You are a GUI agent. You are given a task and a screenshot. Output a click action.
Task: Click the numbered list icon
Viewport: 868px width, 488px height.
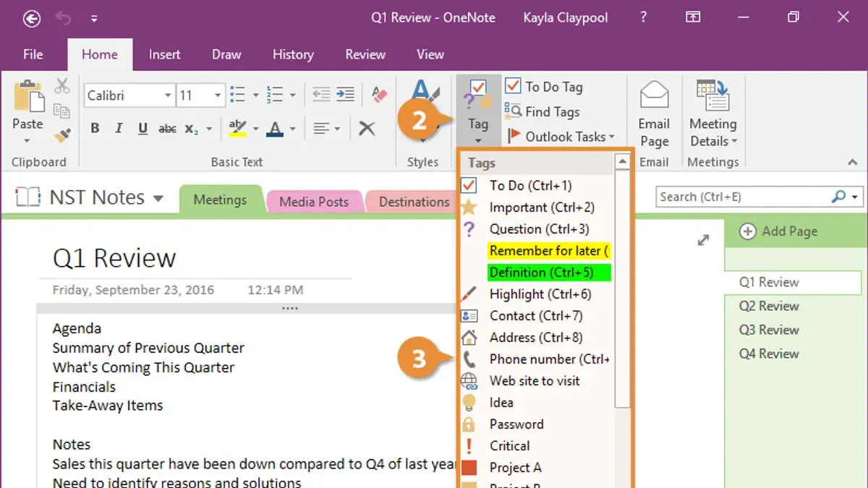(x=275, y=95)
